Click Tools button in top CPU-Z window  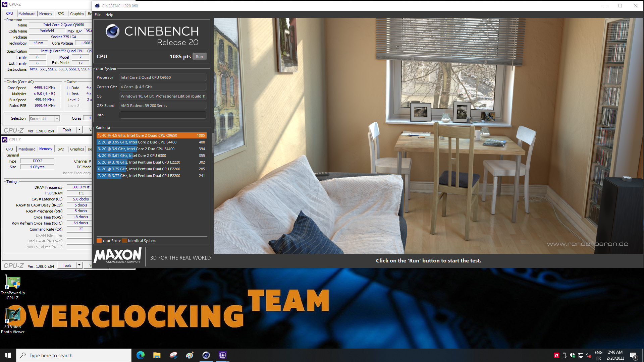click(67, 130)
